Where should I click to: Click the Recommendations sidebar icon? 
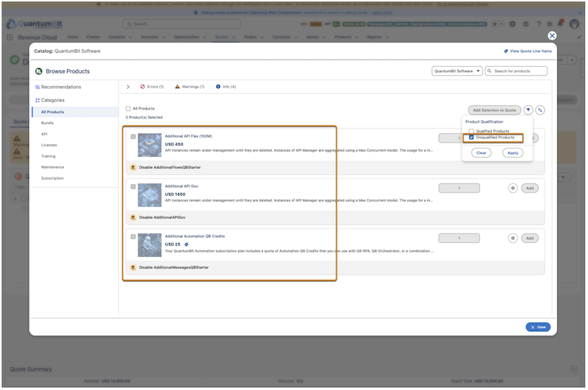click(37, 87)
